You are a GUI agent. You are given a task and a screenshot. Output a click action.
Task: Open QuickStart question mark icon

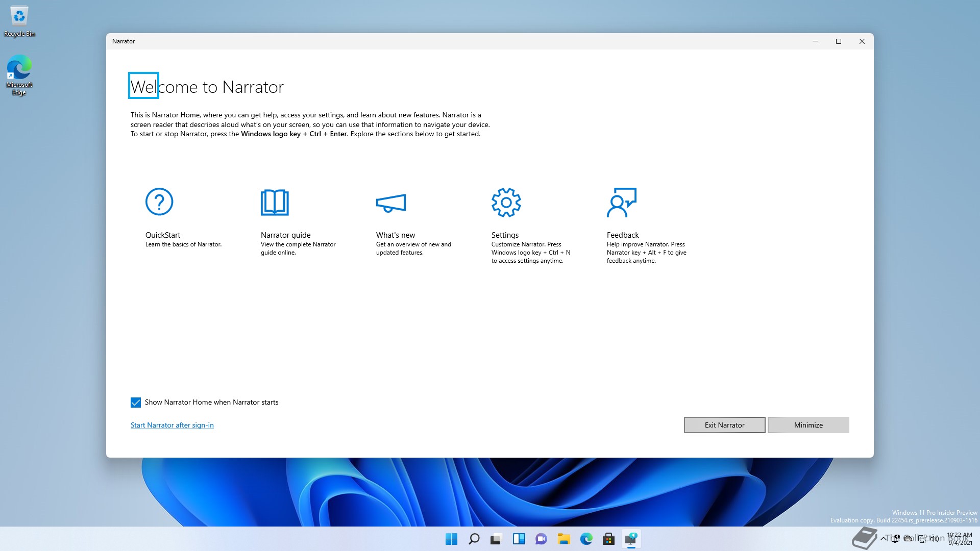[159, 202]
